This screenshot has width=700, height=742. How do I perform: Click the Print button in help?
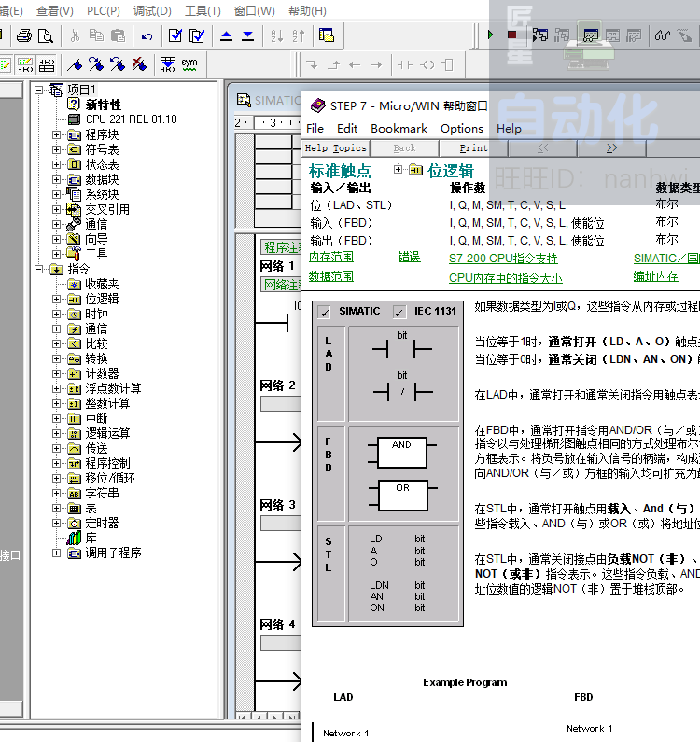(473, 148)
